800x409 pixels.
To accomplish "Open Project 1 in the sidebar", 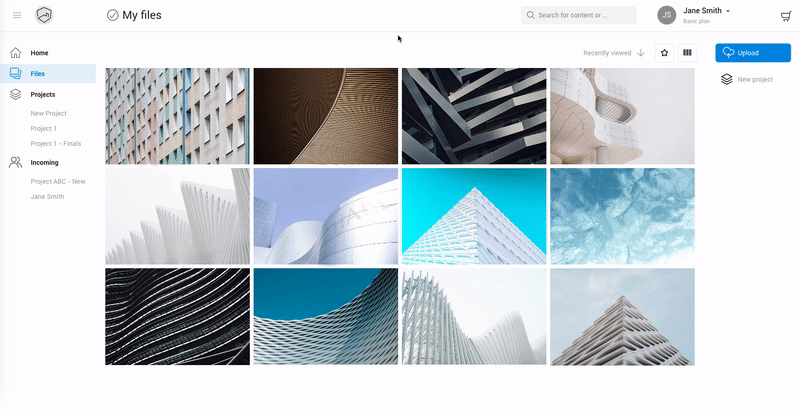I will pyautogui.click(x=43, y=129).
